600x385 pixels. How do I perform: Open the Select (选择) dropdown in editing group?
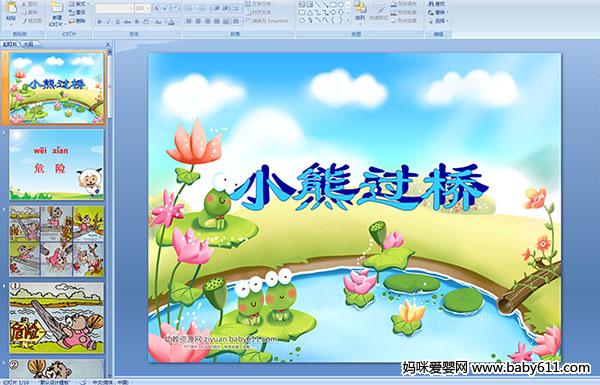click(439, 21)
